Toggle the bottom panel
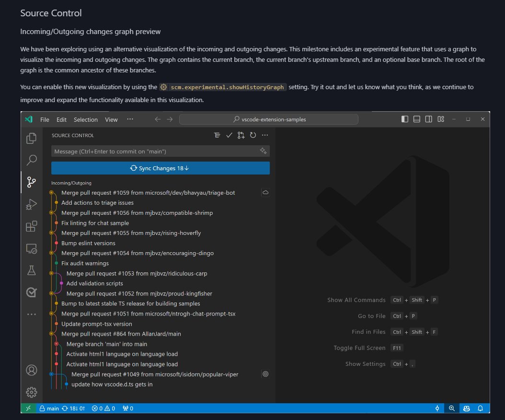Screen dimensions: 505x420 pyautogui.click(x=417, y=119)
